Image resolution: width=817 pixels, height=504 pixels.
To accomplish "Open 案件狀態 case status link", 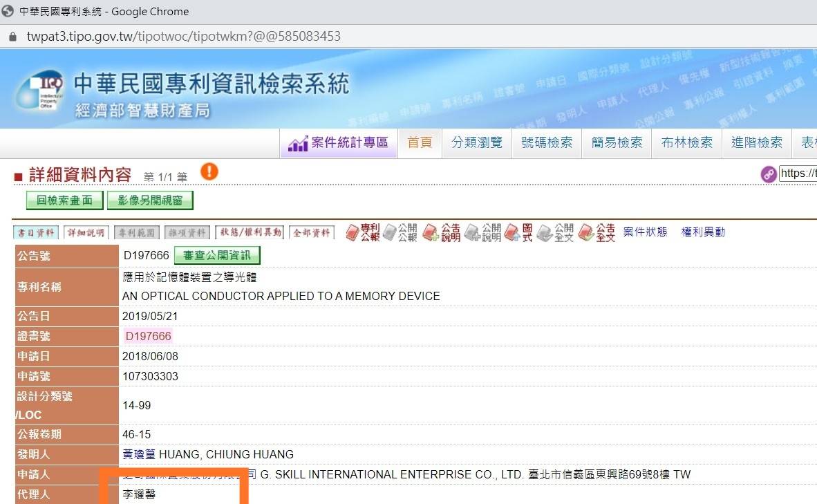I will point(645,232).
